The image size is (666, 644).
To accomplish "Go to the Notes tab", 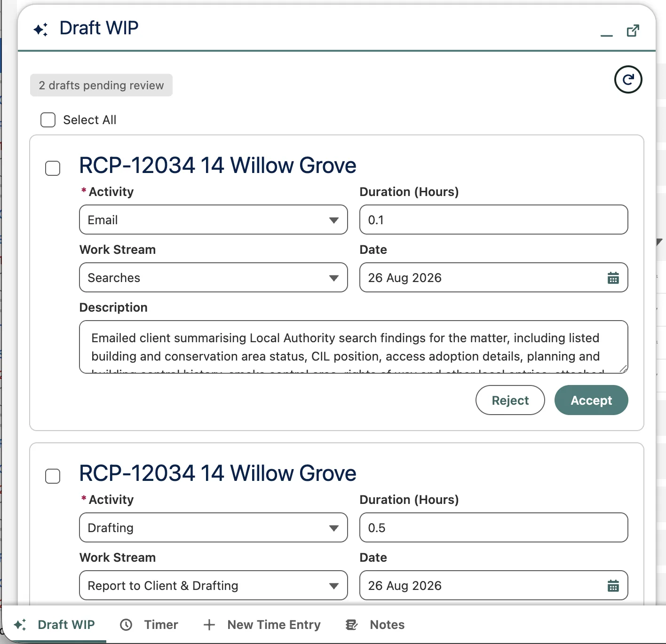I will [x=375, y=625].
